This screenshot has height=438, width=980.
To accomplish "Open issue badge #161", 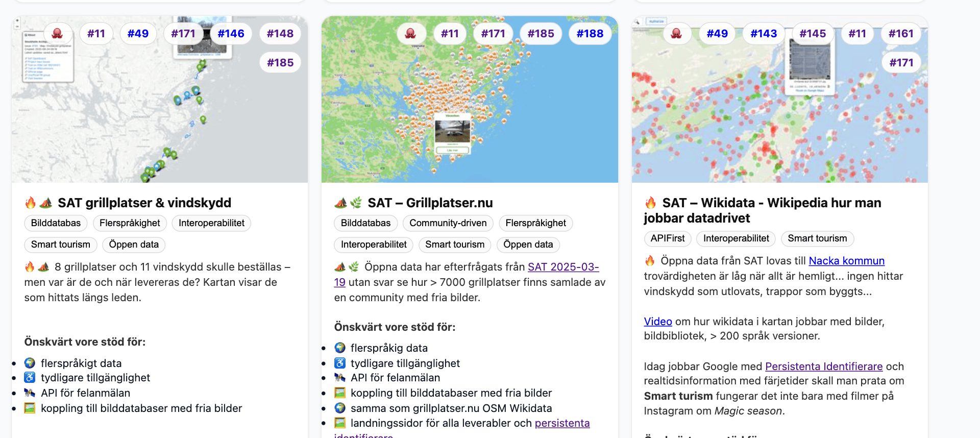I will tap(901, 34).
